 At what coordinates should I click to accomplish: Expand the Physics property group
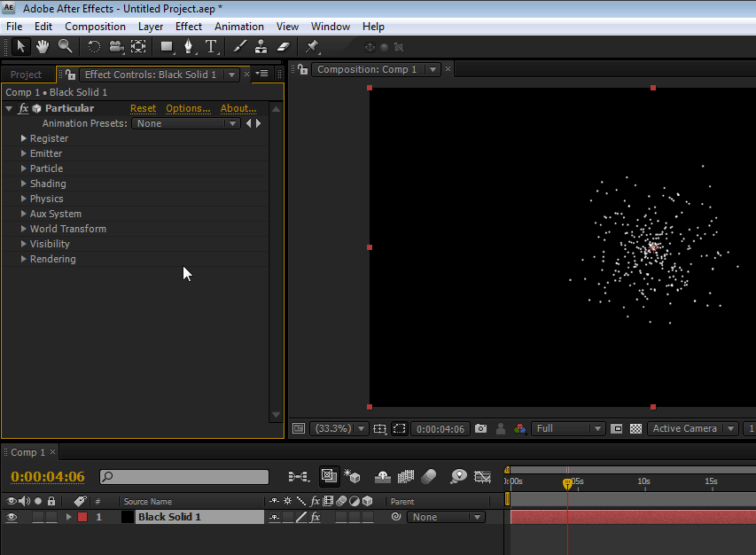click(x=23, y=199)
